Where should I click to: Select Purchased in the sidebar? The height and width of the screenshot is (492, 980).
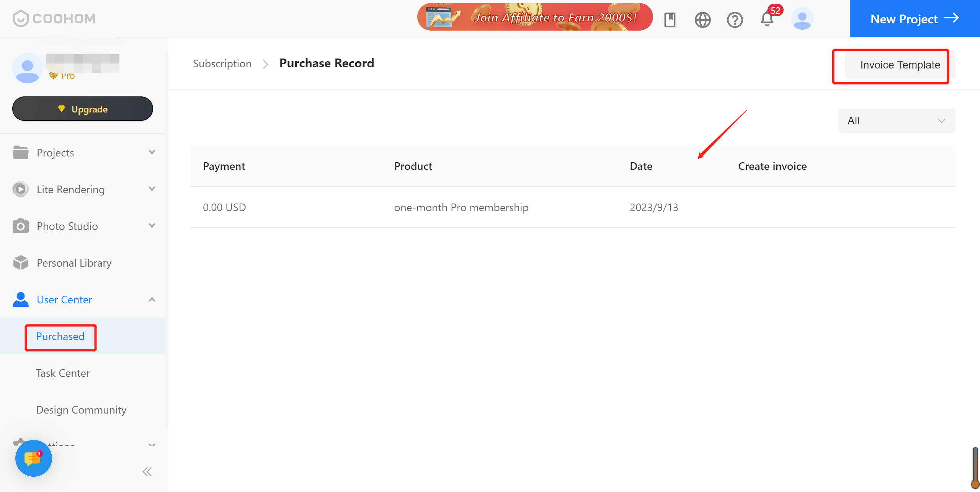pyautogui.click(x=60, y=337)
